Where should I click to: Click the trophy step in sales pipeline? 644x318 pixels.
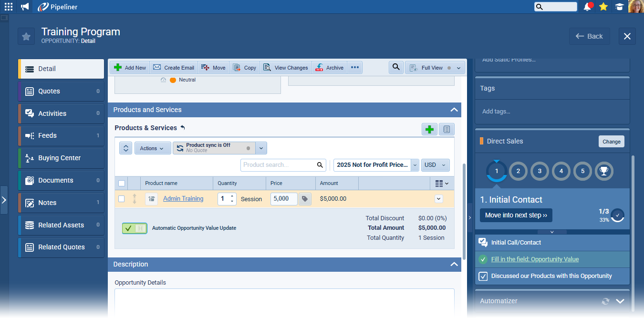(x=604, y=171)
